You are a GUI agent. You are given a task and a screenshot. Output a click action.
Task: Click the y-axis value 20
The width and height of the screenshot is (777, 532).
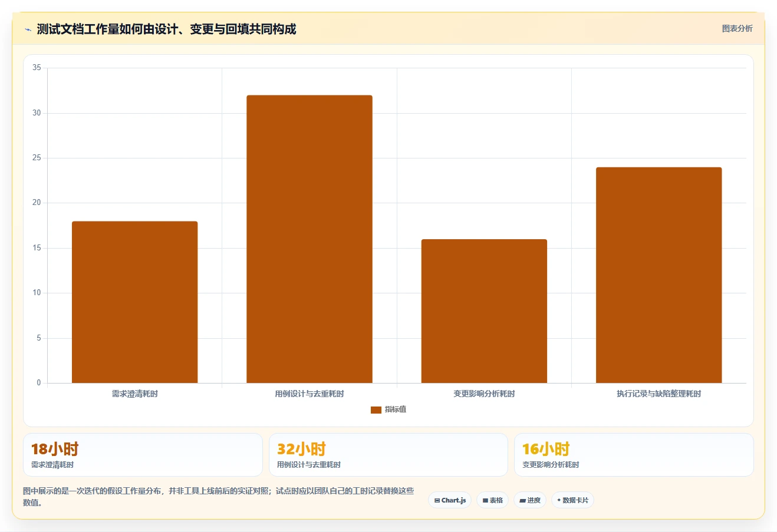point(37,203)
